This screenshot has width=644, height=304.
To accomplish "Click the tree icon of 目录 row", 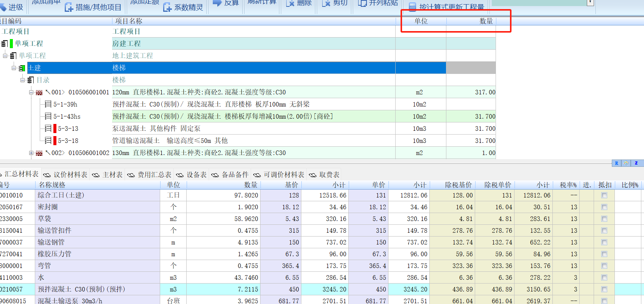I will pos(31,80).
